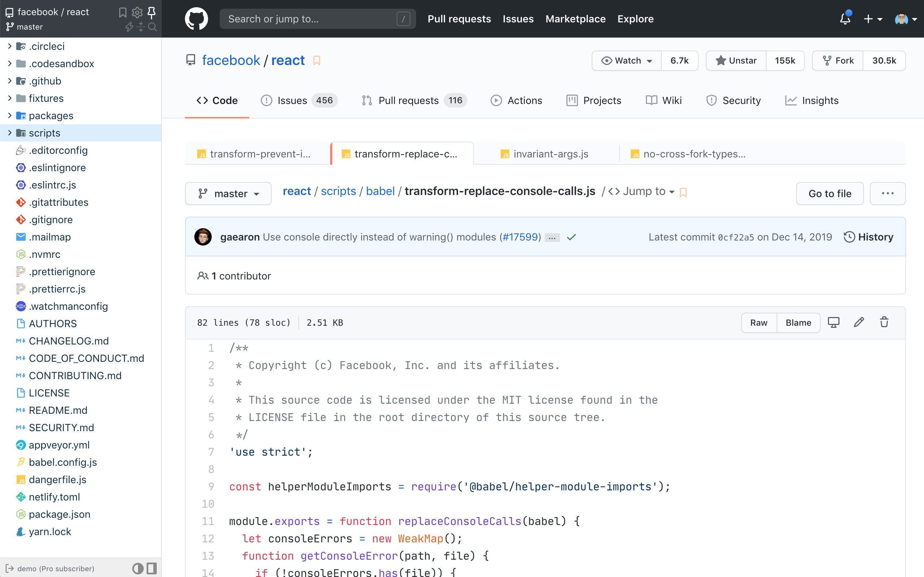
Task: Expand the master branch dropdown selector
Action: 229,194
